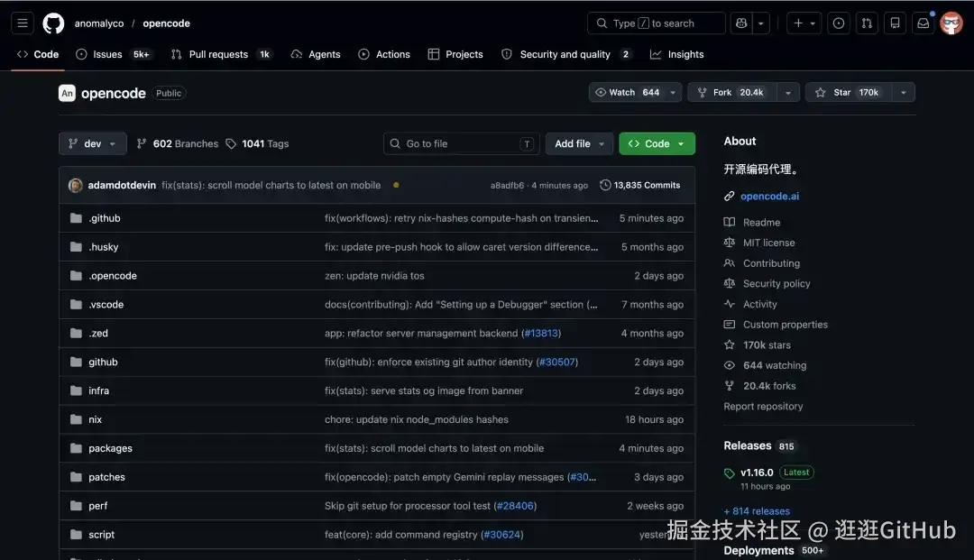The image size is (974, 560).
Task: Click the GitHub Octocat logo
Action: (53, 23)
